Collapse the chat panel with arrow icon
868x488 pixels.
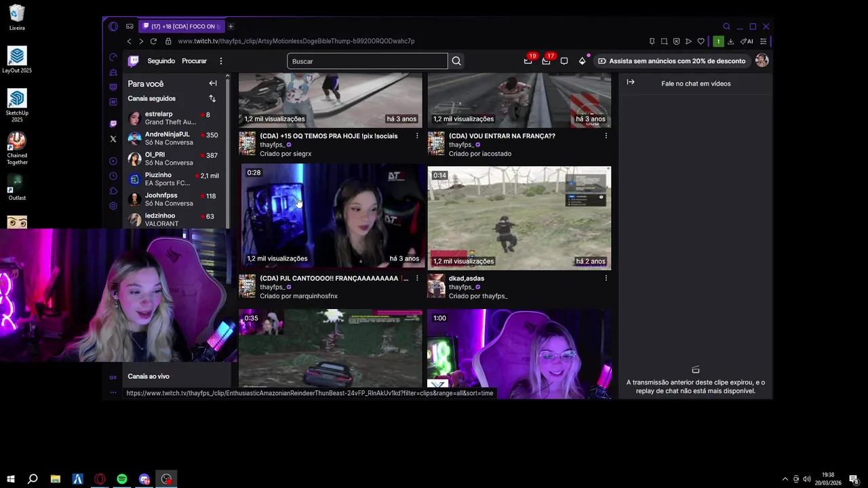click(631, 82)
